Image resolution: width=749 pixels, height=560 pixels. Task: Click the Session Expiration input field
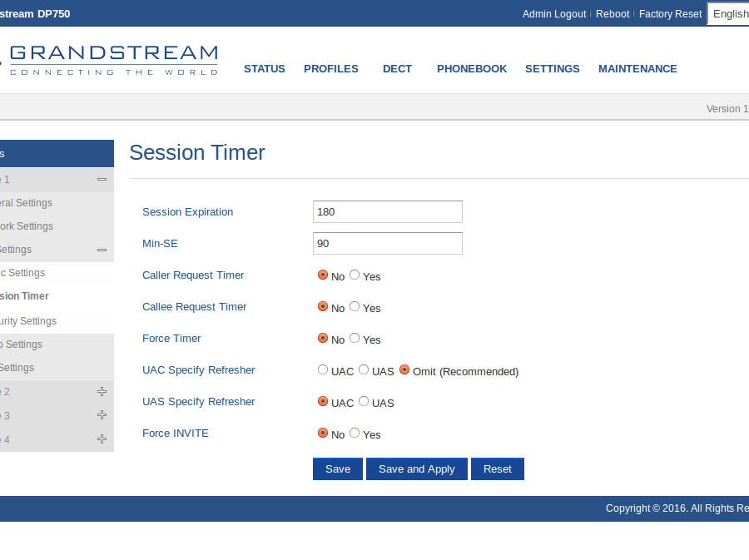[387, 211]
